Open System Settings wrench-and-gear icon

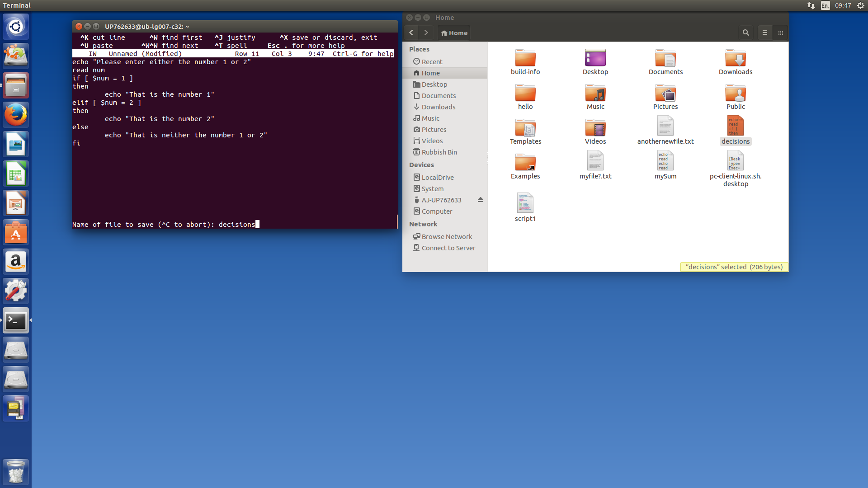(16, 291)
